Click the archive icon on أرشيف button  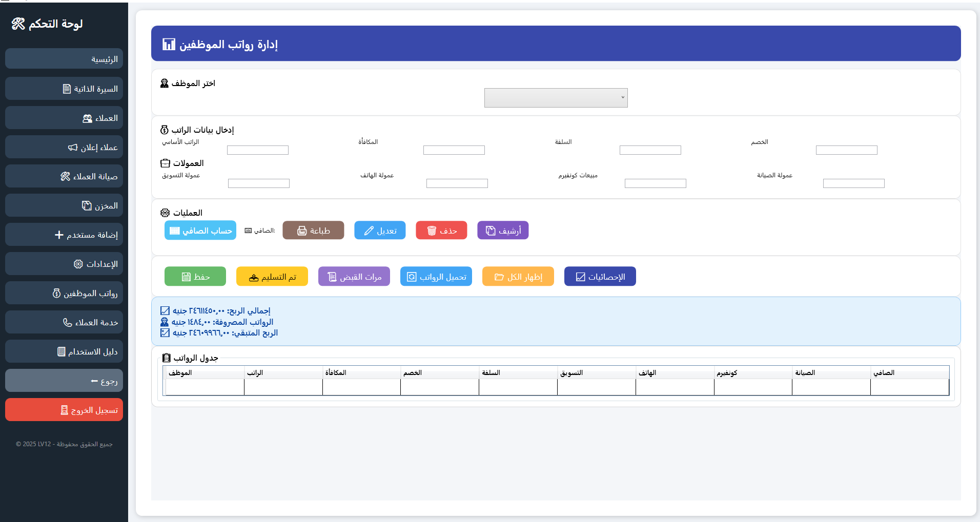point(491,231)
